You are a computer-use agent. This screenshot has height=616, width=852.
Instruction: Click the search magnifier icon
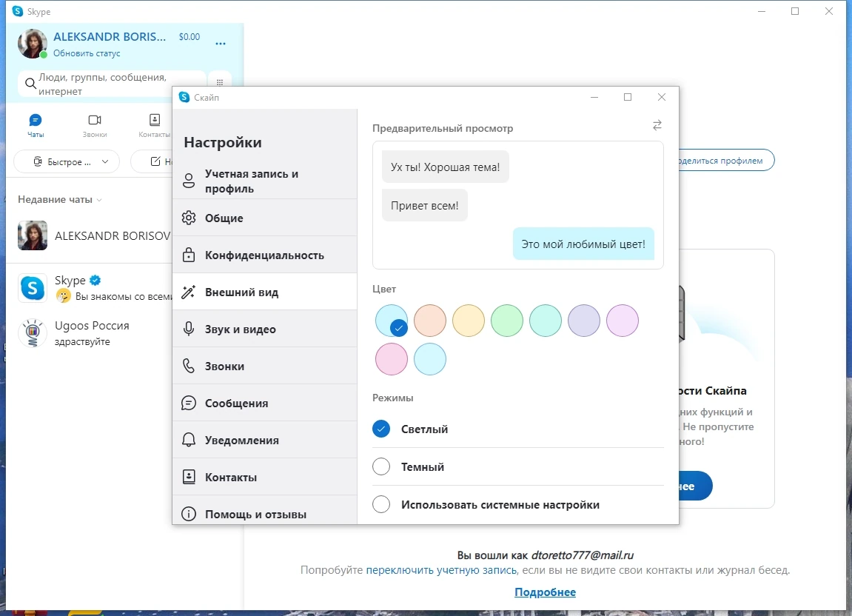point(30,84)
